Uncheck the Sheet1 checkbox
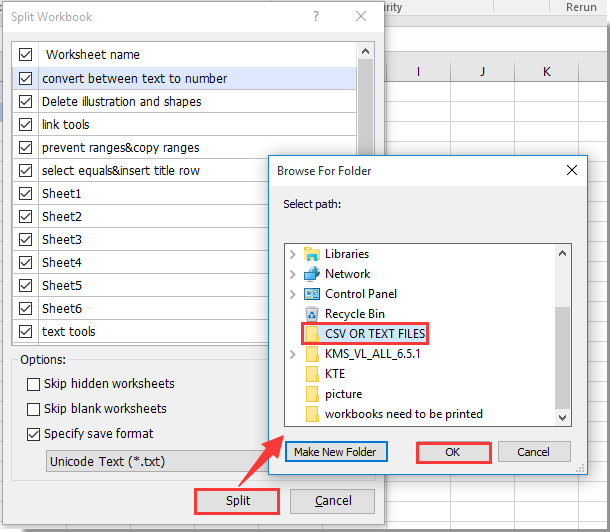The image size is (610, 532). pyautogui.click(x=26, y=193)
